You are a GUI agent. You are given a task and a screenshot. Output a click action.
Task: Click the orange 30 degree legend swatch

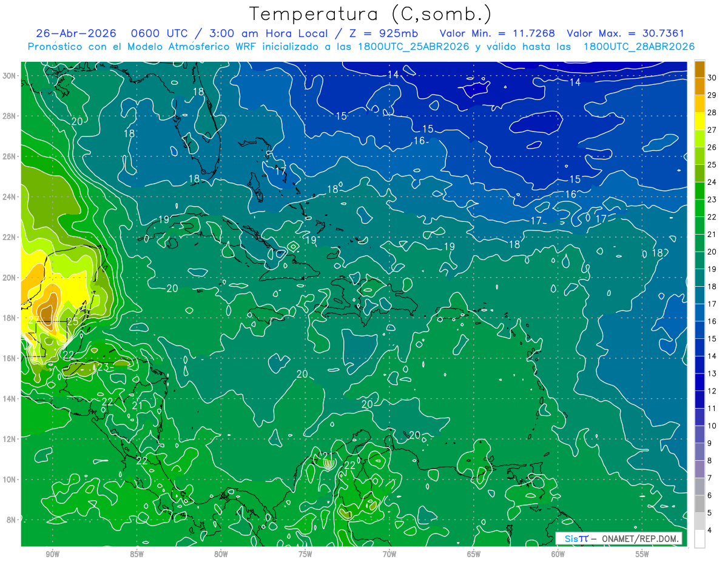coord(699,69)
